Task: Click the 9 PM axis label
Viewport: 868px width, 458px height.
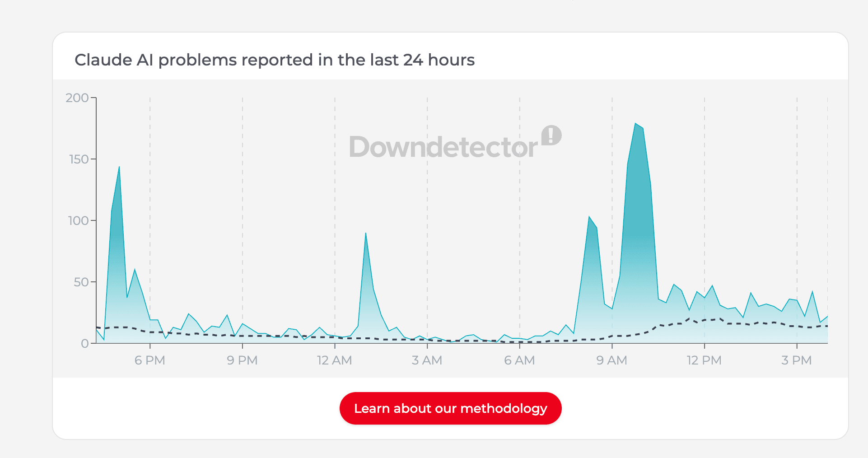Action: click(x=243, y=360)
